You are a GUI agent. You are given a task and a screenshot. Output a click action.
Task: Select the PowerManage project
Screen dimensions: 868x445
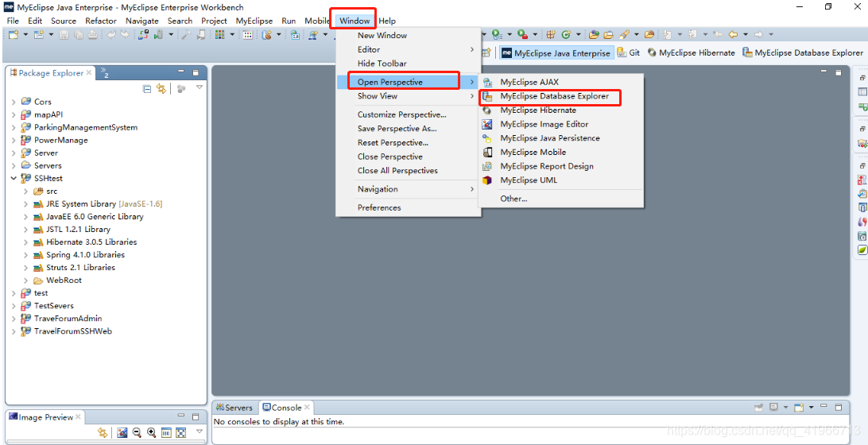click(x=61, y=140)
